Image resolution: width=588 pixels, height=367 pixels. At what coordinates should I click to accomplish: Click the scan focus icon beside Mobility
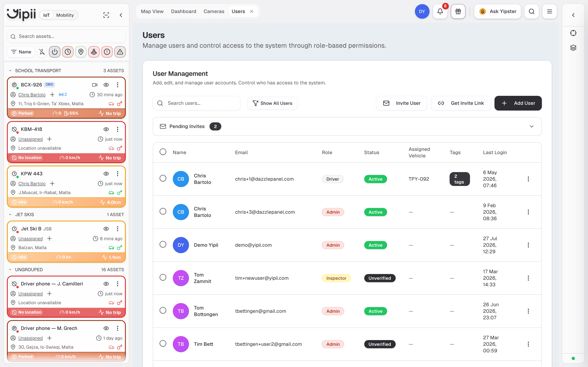point(106,15)
